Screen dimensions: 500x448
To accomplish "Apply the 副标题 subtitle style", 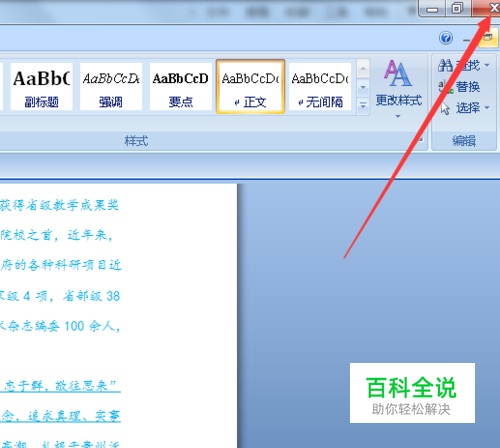I will [x=41, y=87].
